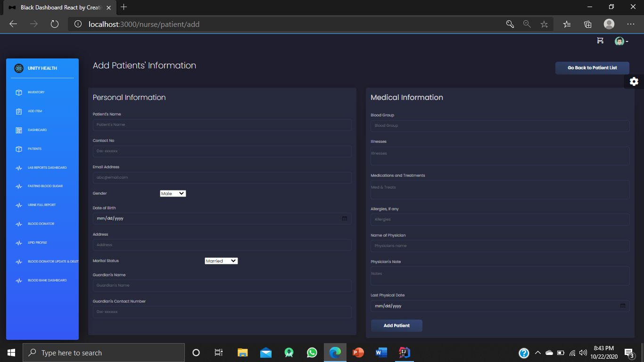Open Dashboard via its sidebar icon
The image size is (644, 362).
19,130
